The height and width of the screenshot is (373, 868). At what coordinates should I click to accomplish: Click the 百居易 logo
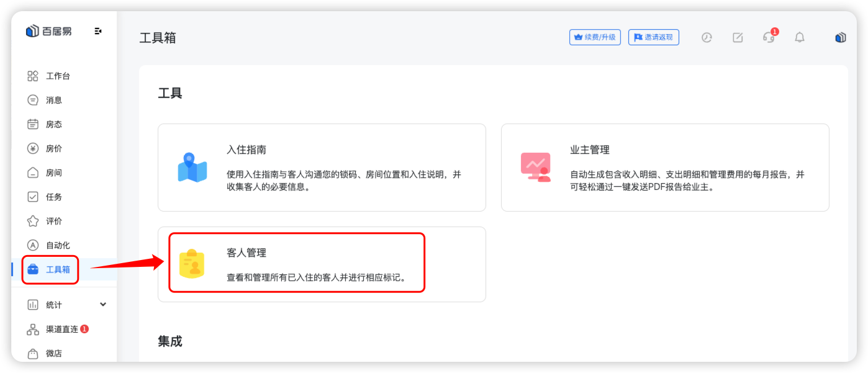[x=49, y=31]
